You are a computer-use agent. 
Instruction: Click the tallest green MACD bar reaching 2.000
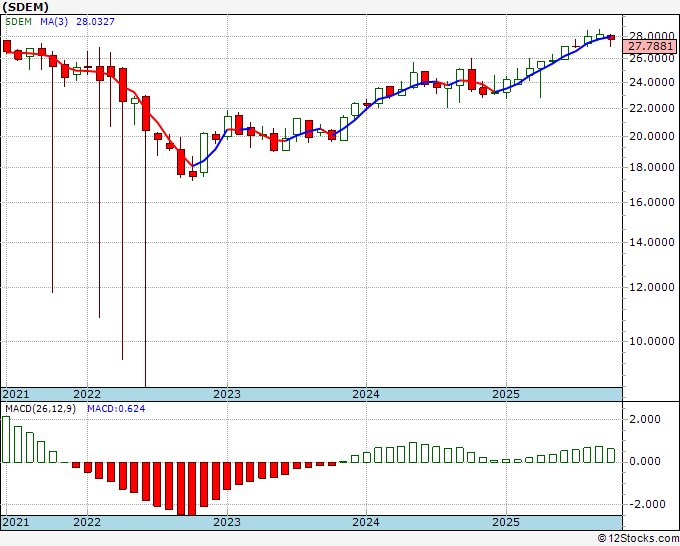[x=6, y=439]
